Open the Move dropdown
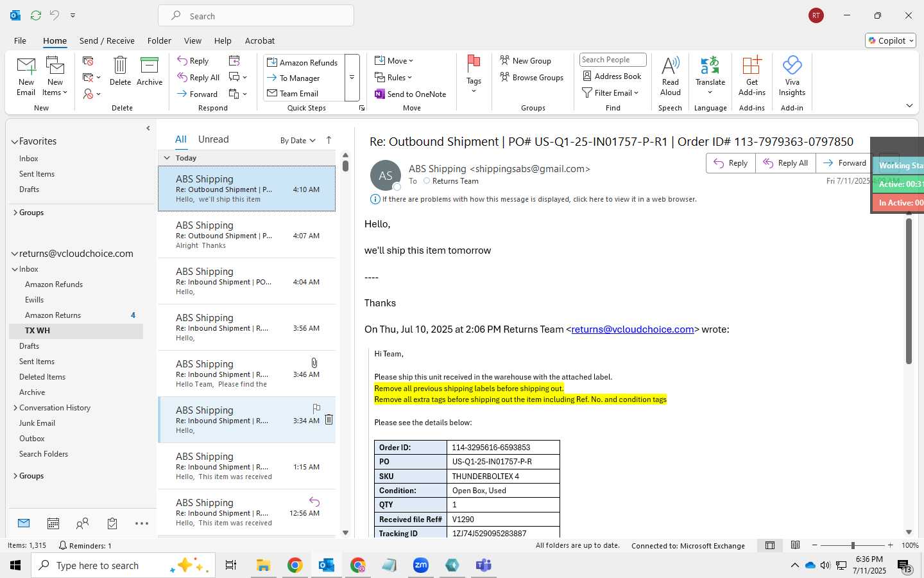The width and height of the screenshot is (924, 578). [x=394, y=60]
